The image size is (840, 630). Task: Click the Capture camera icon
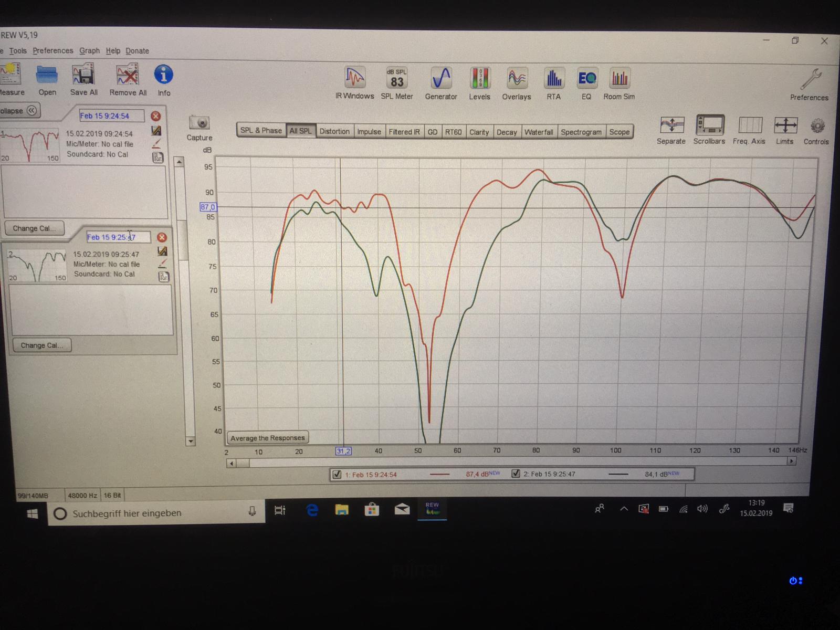199,123
